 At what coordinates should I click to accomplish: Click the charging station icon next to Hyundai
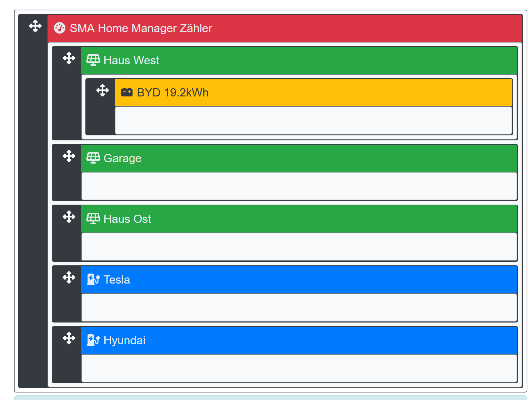point(93,340)
